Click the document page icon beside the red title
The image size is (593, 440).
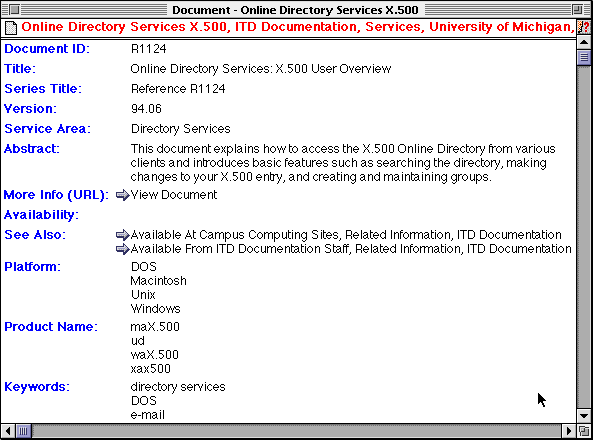(x=11, y=28)
